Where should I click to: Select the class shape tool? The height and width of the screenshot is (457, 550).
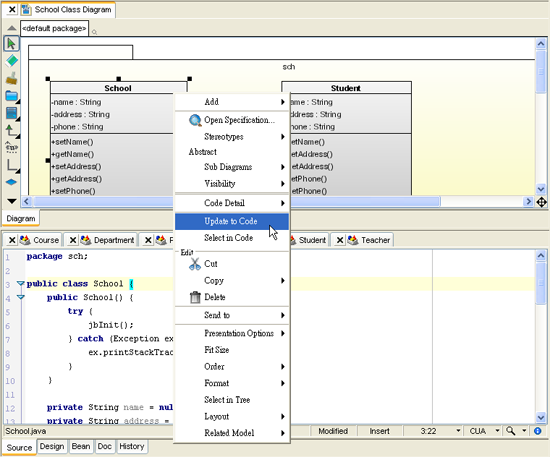(12, 113)
